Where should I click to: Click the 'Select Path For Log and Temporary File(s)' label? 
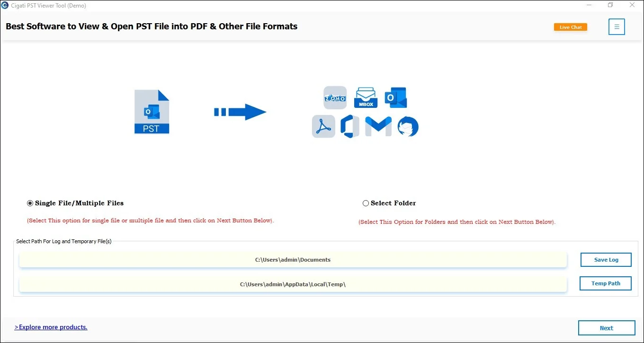pyautogui.click(x=64, y=241)
